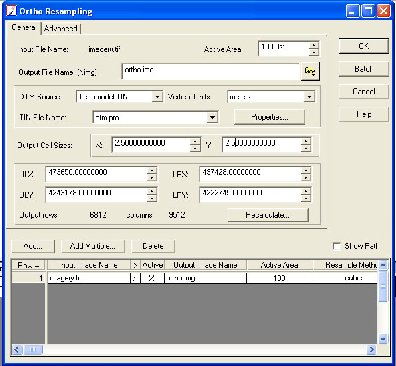This screenshot has width=396, height=366.
Task: Click the resample method cell in row 1
Action: (x=346, y=278)
